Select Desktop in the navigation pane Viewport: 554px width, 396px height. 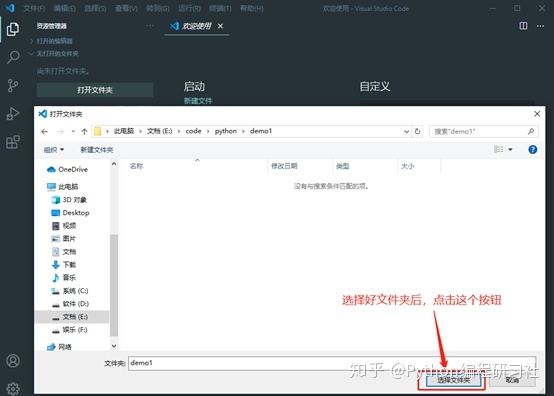point(70,213)
